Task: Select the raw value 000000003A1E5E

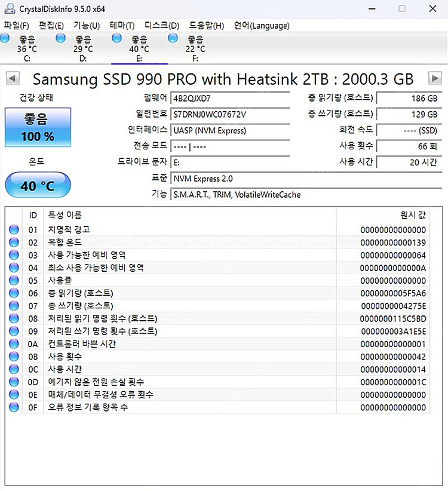Action: click(x=394, y=332)
